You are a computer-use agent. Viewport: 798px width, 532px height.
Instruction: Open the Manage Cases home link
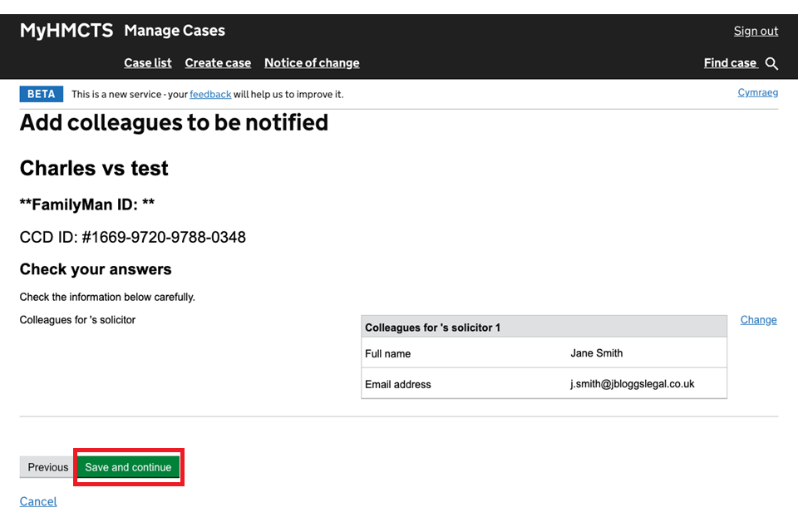175,31
